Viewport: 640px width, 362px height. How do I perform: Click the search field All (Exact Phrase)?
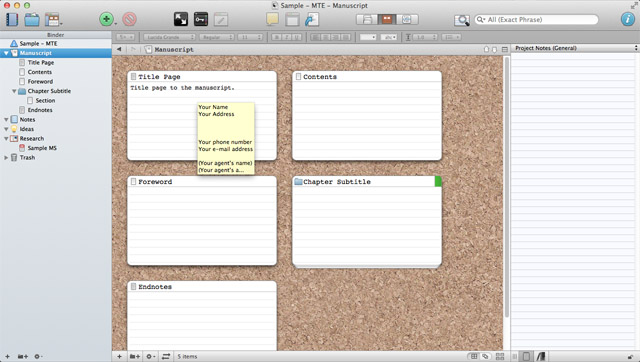coord(536,20)
